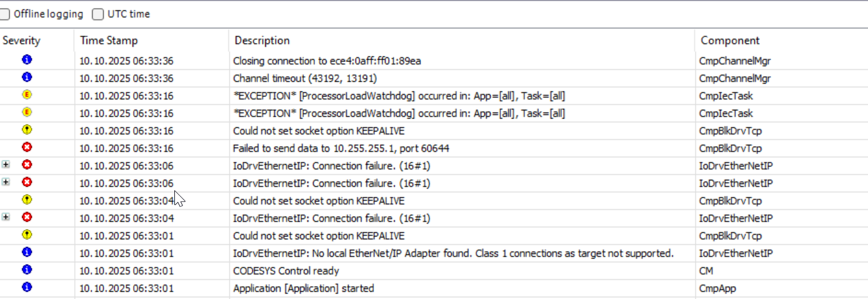The image size is (868, 299).
Task: Click the Description column header
Action: [x=262, y=41]
